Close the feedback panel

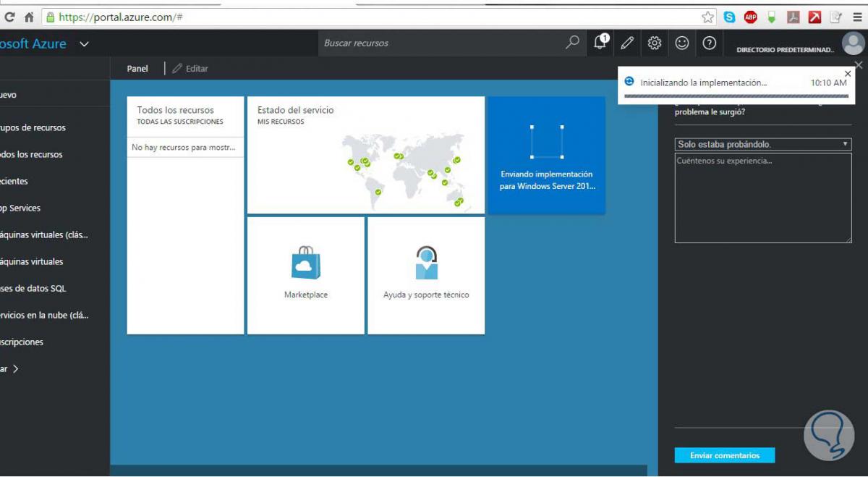(859, 65)
